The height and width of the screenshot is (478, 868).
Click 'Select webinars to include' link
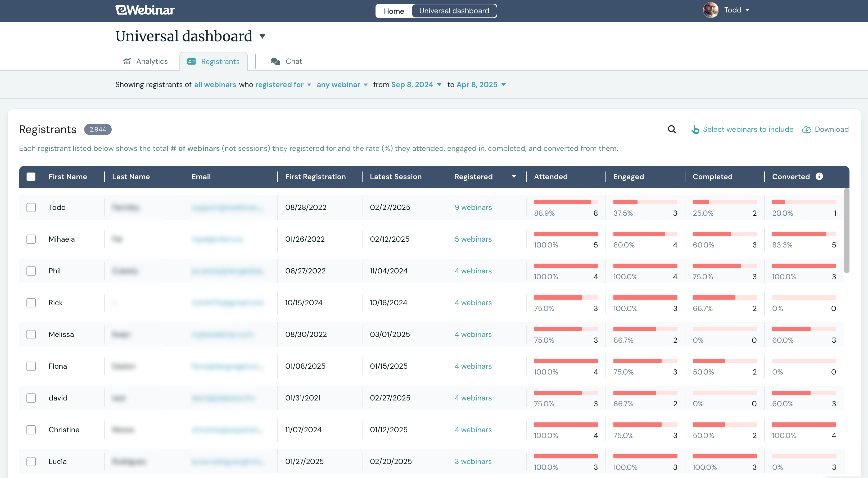[748, 129]
